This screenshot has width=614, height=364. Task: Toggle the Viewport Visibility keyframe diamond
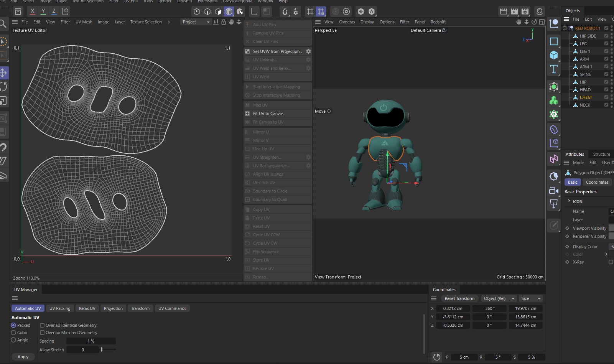click(x=567, y=228)
